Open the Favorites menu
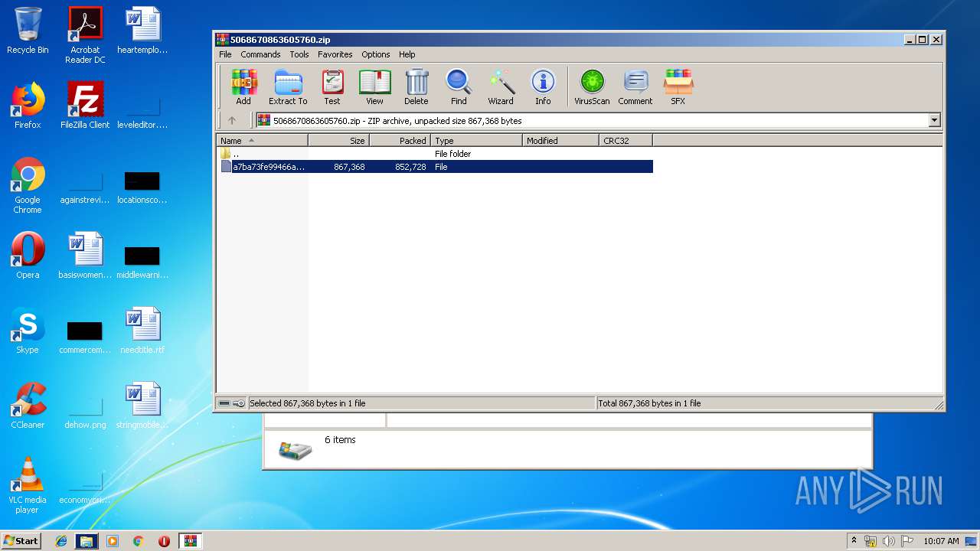Viewport: 980px width, 551px height. click(335, 54)
